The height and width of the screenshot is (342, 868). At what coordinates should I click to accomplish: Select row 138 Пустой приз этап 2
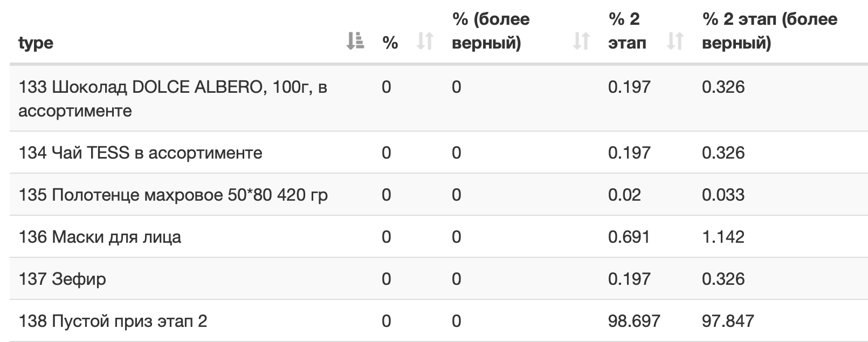click(x=439, y=321)
